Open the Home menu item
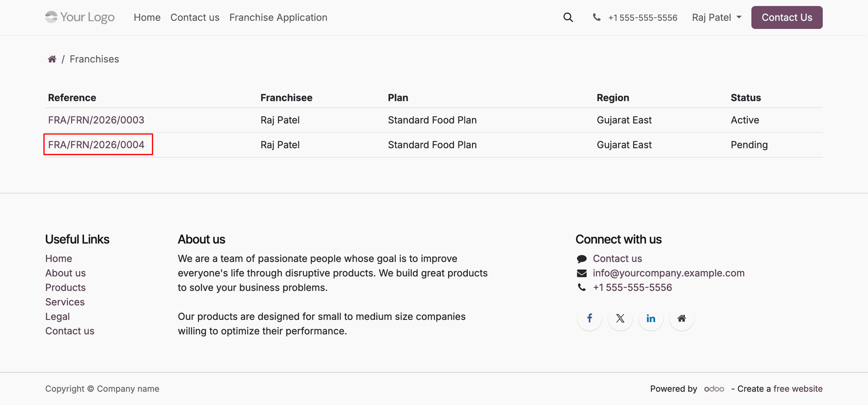This screenshot has width=868, height=405. coord(147,18)
